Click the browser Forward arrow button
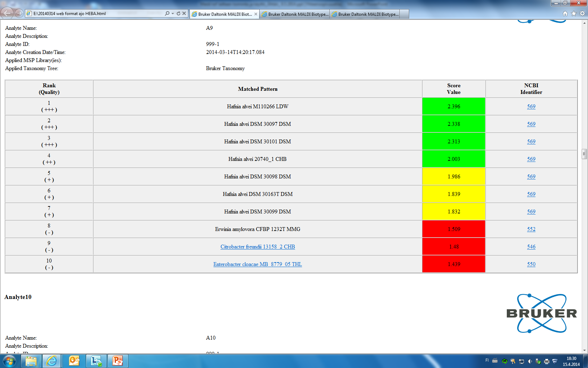The image size is (588, 368). pos(19,13)
